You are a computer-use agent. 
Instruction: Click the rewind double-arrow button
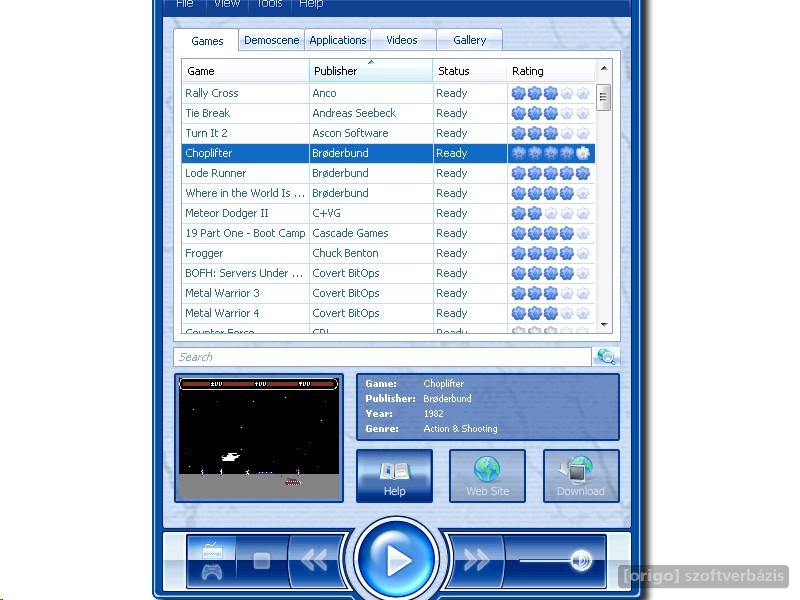(x=315, y=561)
